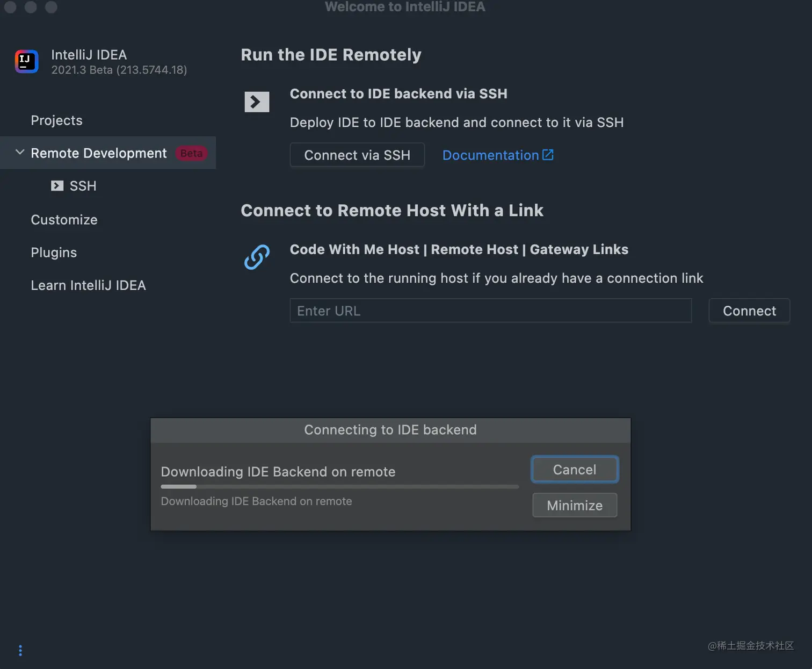Click the terminal icon beside Connect to IDE backend

coord(257,102)
